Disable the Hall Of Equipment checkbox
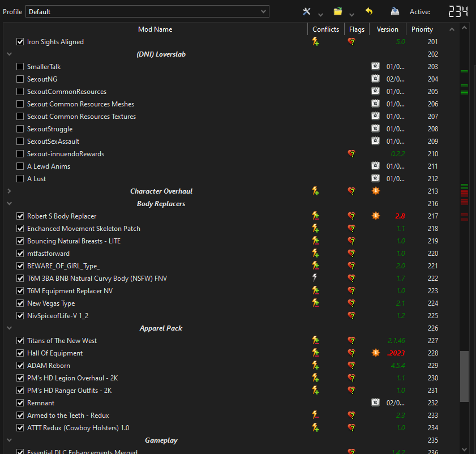Screen dimensions: 476x454 (x=20, y=353)
